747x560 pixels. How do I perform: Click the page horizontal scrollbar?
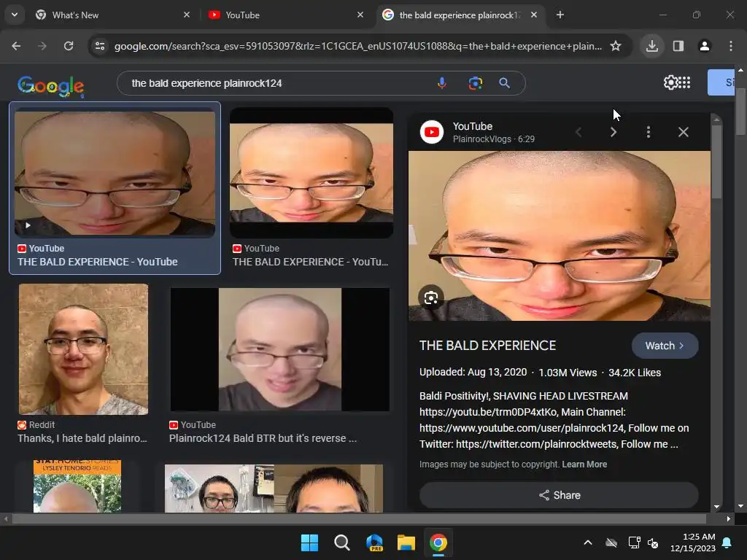359,518
